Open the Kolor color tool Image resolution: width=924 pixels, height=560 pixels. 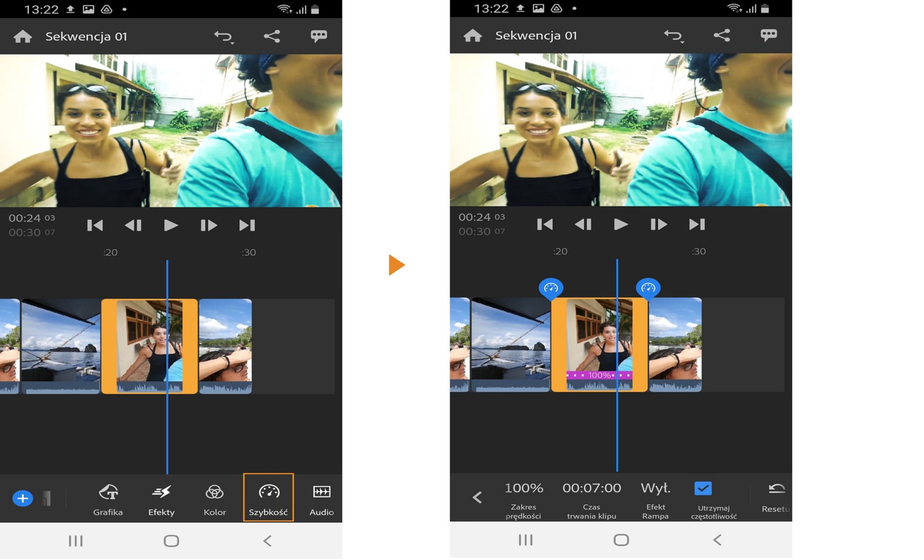pos(215,499)
